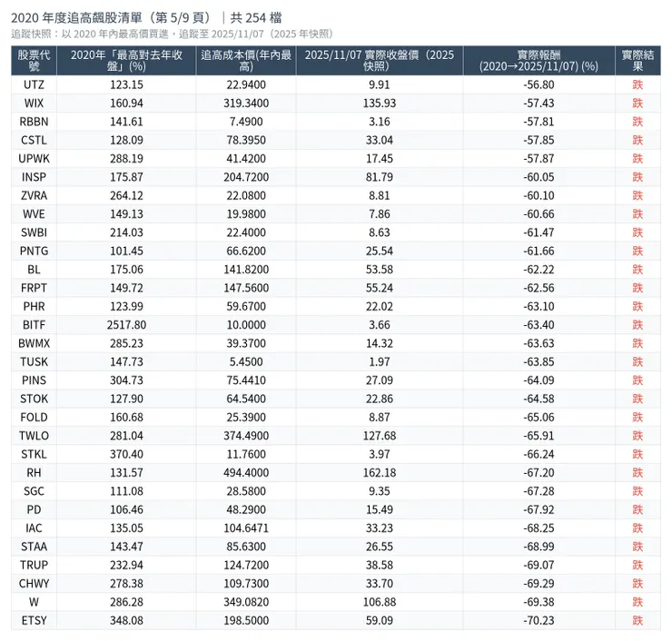Select the PHR ticker cell
This screenshot has height=641, width=672.
click(34, 306)
